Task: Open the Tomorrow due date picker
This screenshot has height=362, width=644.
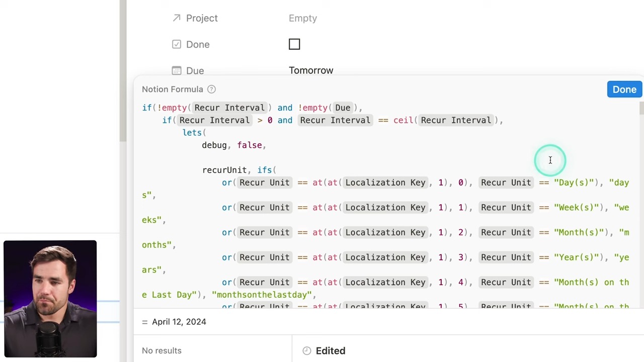Action: click(311, 70)
